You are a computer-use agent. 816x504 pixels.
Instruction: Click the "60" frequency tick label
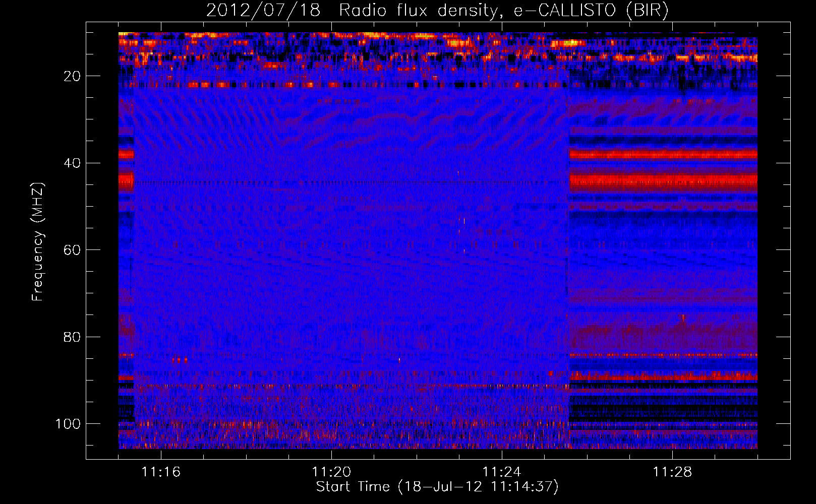click(x=72, y=250)
